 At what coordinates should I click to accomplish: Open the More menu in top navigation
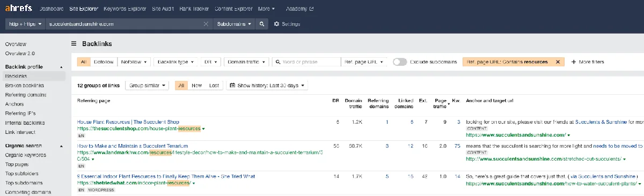click(266, 9)
